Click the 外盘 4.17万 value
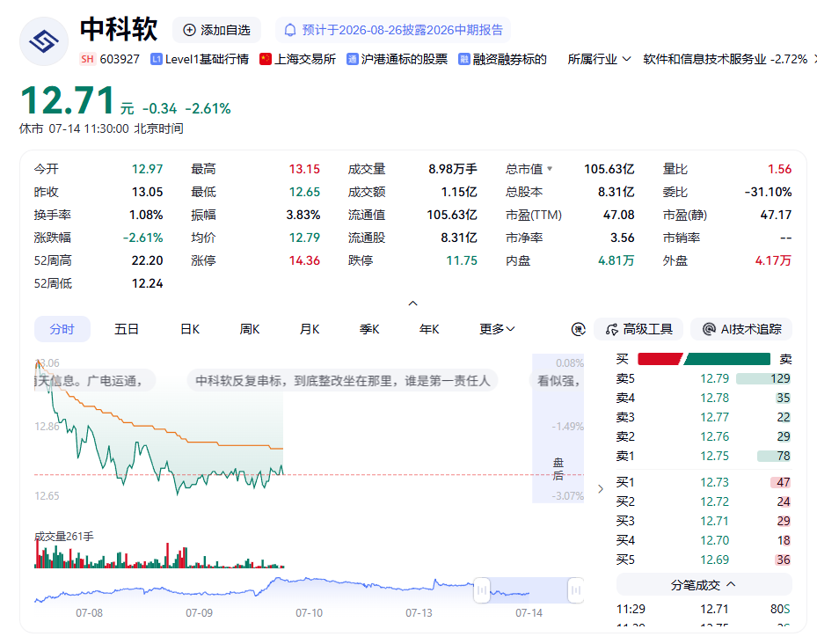Image resolution: width=817 pixels, height=644 pixels. pyautogui.click(x=773, y=260)
